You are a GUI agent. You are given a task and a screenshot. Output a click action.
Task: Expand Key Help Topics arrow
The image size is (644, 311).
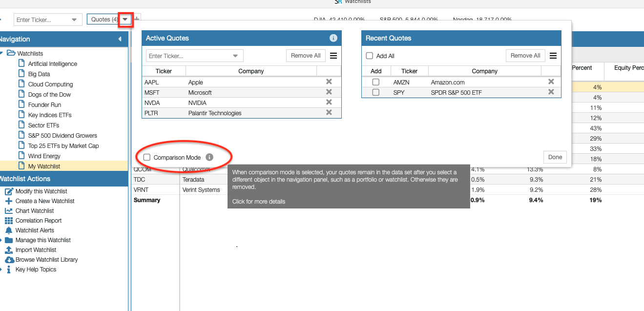pos(1,270)
